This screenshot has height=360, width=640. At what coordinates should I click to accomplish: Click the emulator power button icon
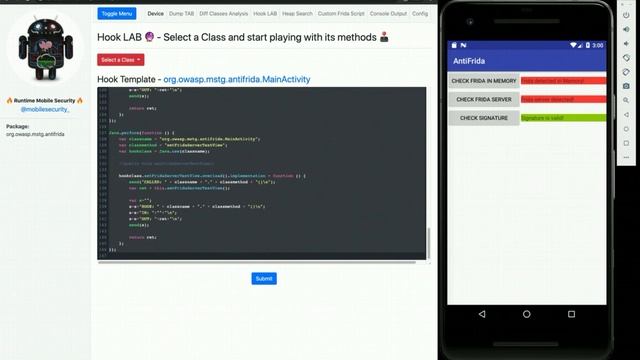(626, 15)
